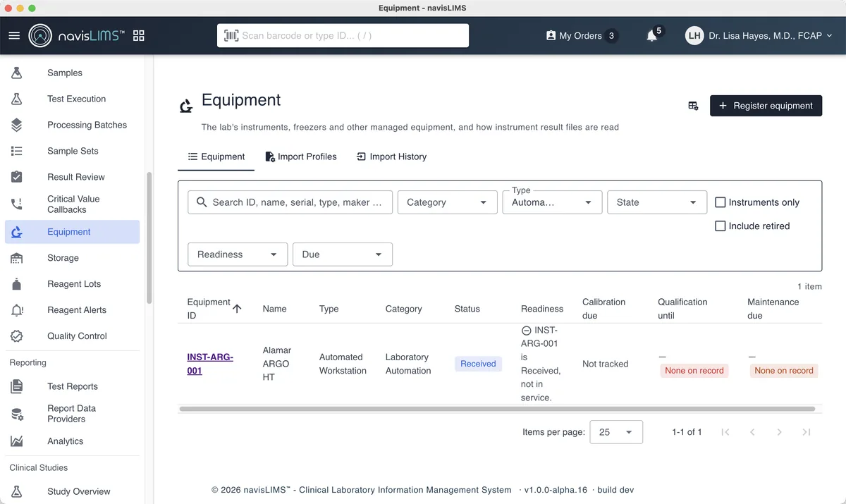Open the table column settings icon
This screenshot has height=504, width=846.
pyautogui.click(x=694, y=106)
